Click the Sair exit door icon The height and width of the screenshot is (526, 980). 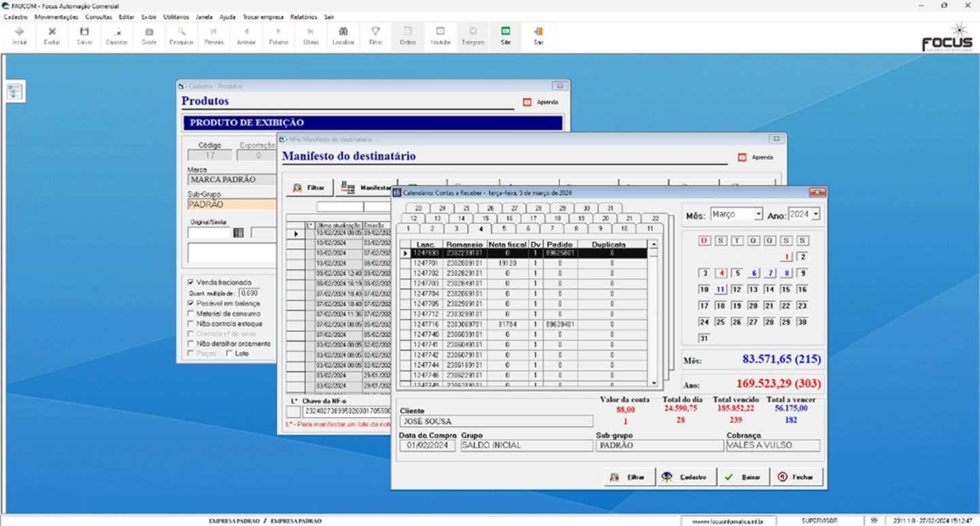538,31
